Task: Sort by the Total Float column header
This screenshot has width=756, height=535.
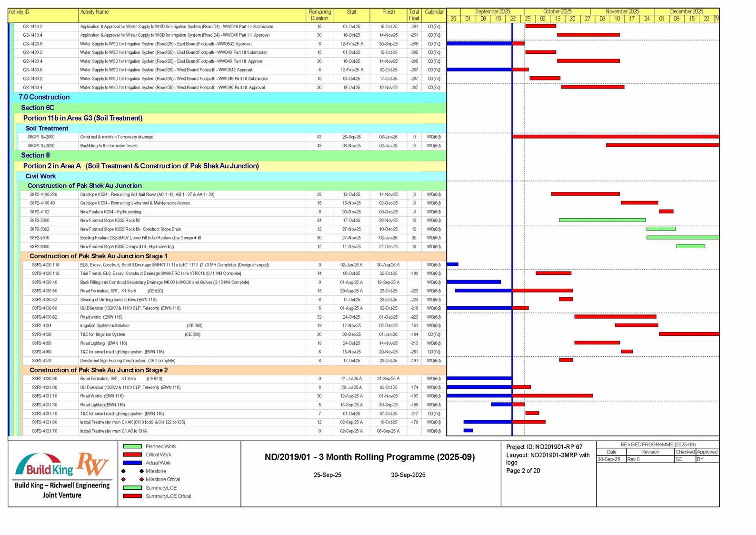Action: 414,15
